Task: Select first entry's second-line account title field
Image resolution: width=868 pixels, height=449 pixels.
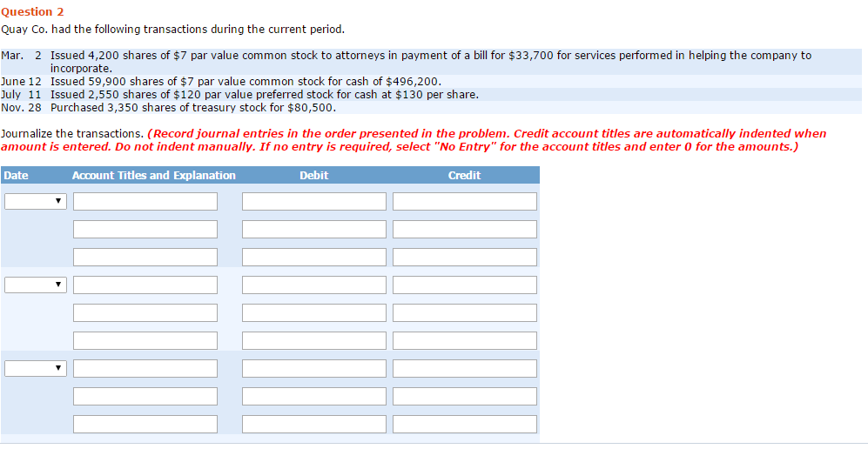Action: click(145, 229)
